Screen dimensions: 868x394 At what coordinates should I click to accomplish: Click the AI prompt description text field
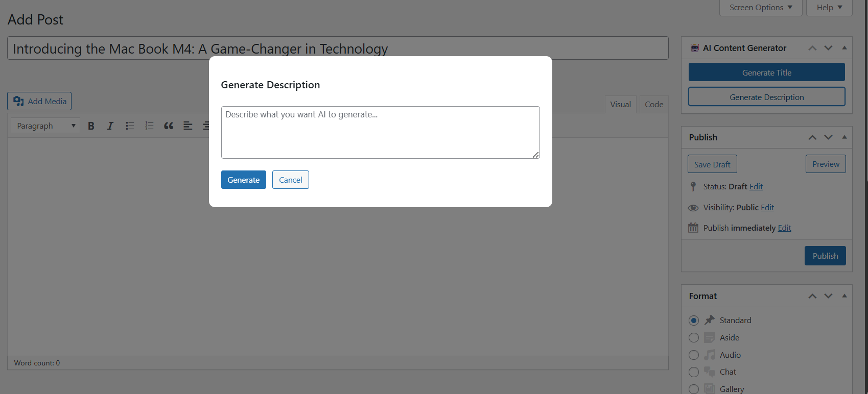click(380, 132)
